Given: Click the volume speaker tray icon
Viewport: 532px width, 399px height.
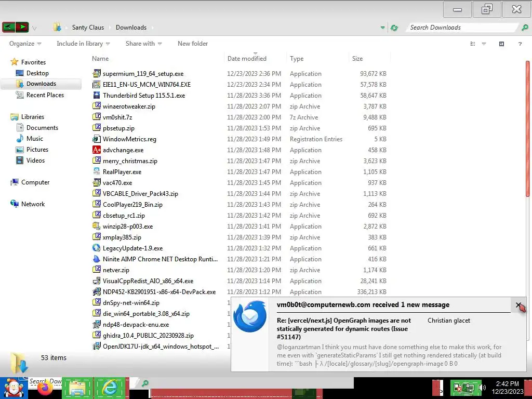Looking at the screenshot, I should click(x=482, y=387).
